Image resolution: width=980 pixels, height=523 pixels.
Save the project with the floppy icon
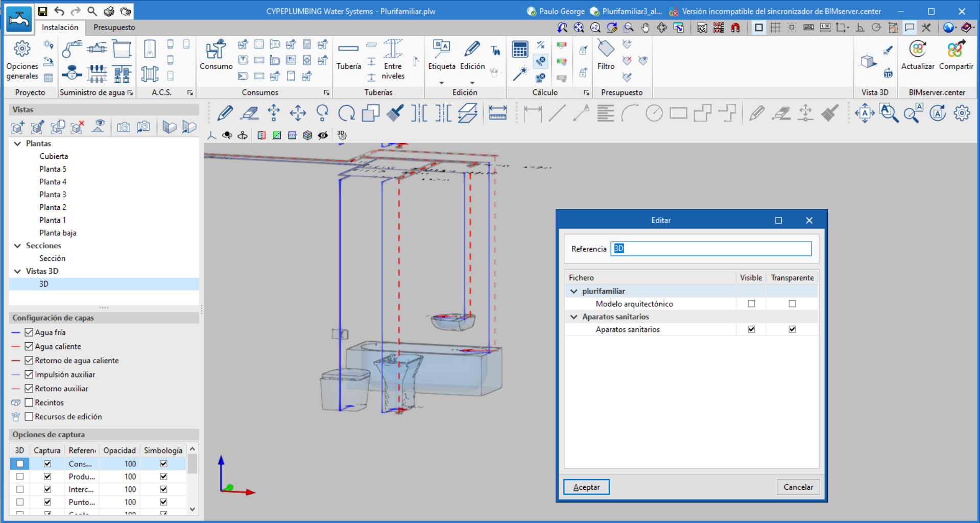(43, 11)
